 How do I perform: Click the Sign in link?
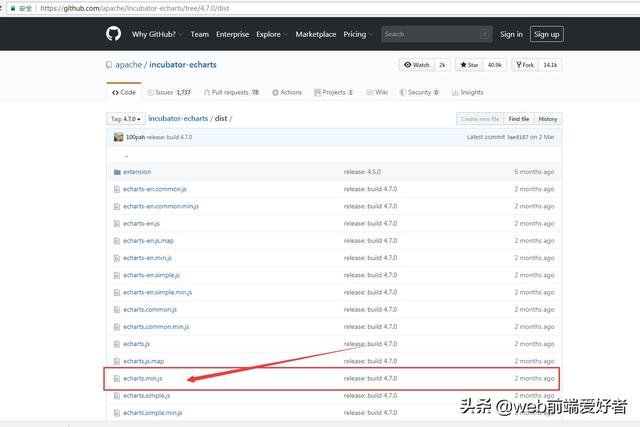[x=511, y=34]
